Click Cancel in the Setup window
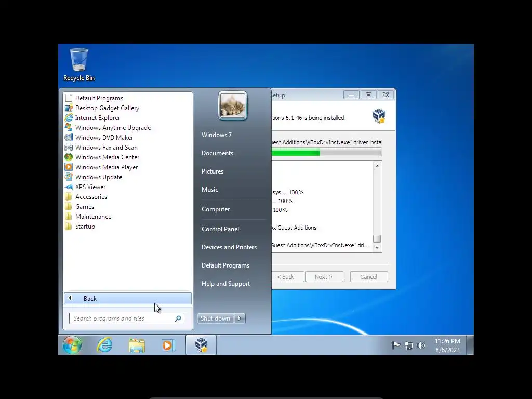 point(368,277)
